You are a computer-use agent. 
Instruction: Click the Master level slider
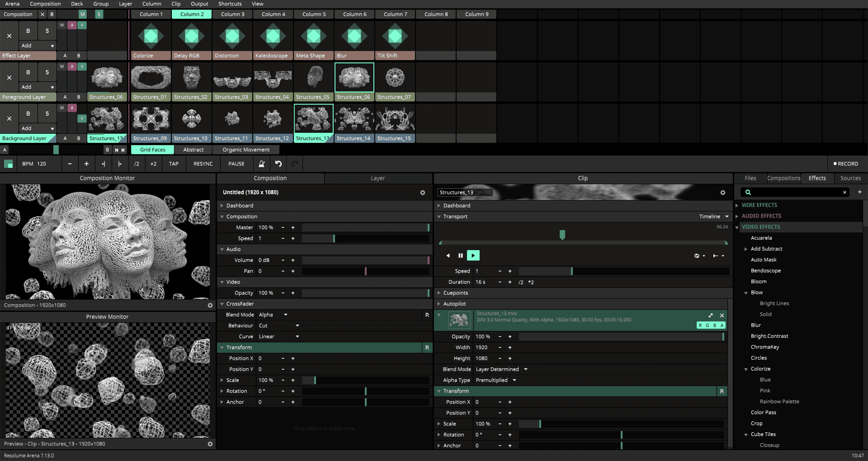click(x=366, y=227)
